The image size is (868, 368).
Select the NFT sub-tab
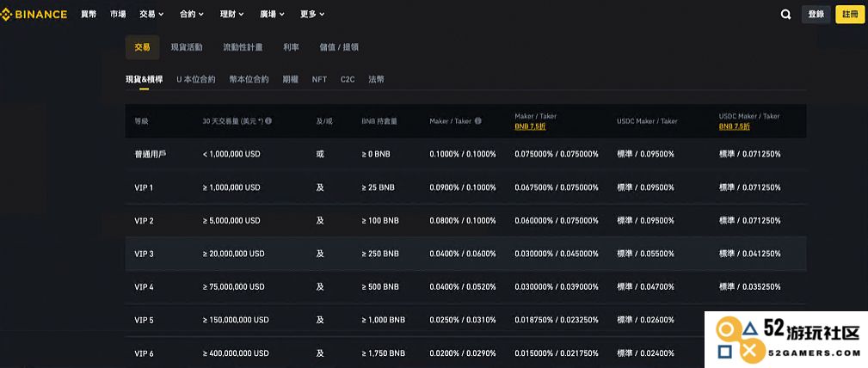[319, 80]
